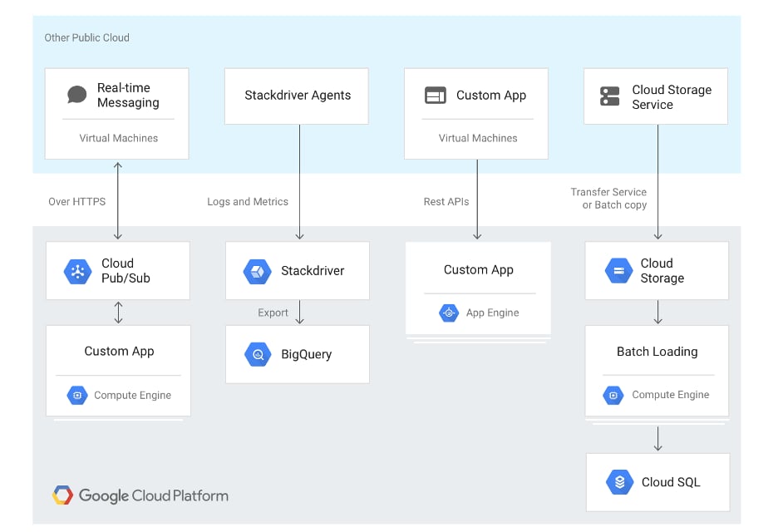The width and height of the screenshot is (778, 532).
Task: Click the Real-time Messaging chat bubble icon
Action: pos(77,94)
